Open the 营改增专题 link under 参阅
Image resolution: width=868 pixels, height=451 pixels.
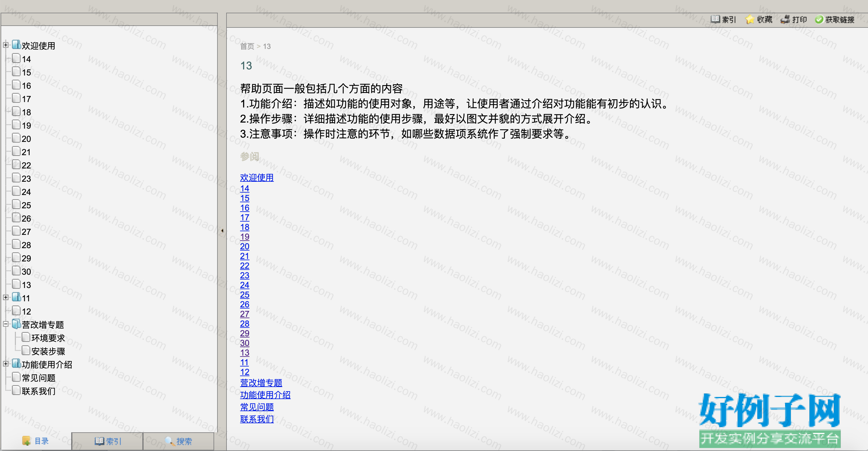click(x=261, y=382)
